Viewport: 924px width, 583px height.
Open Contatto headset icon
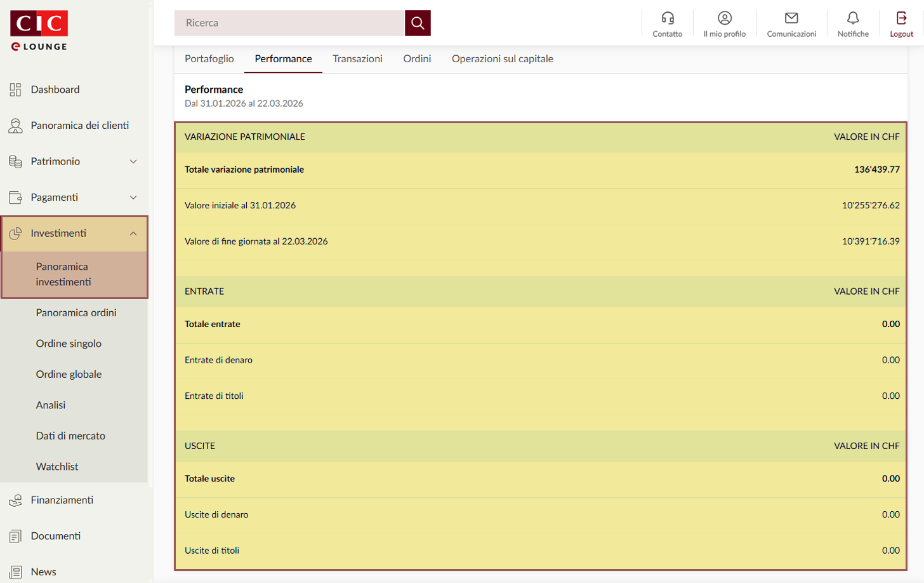point(667,18)
